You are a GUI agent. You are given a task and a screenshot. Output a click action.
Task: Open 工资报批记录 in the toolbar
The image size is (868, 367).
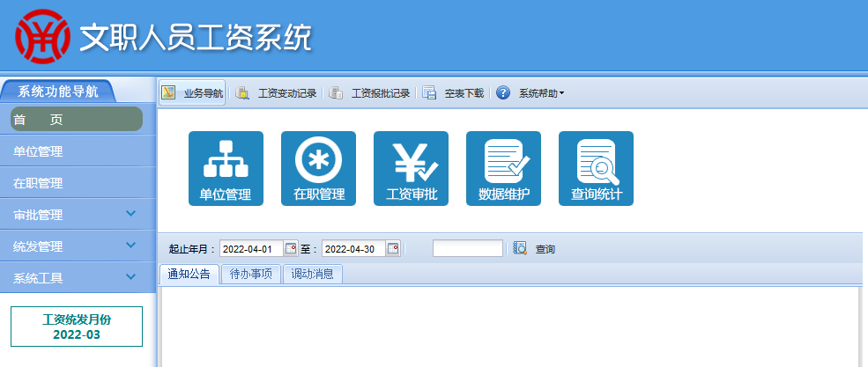tap(371, 93)
